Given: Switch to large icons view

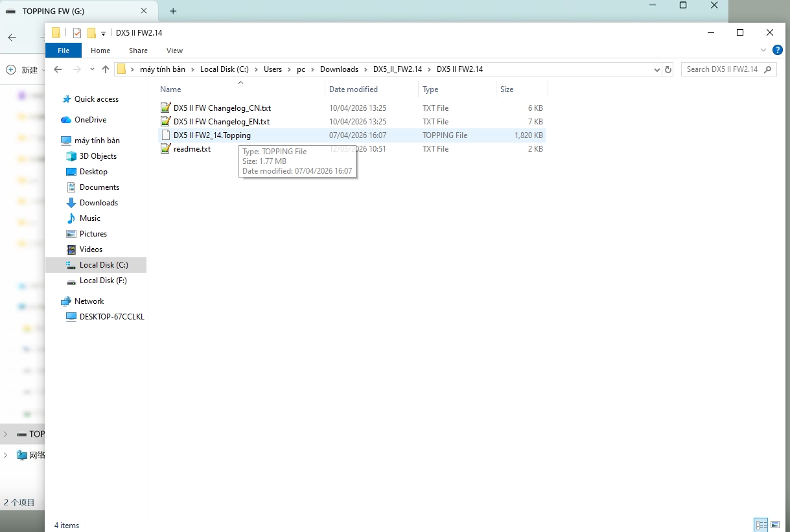Looking at the screenshot, I should click(x=775, y=525).
